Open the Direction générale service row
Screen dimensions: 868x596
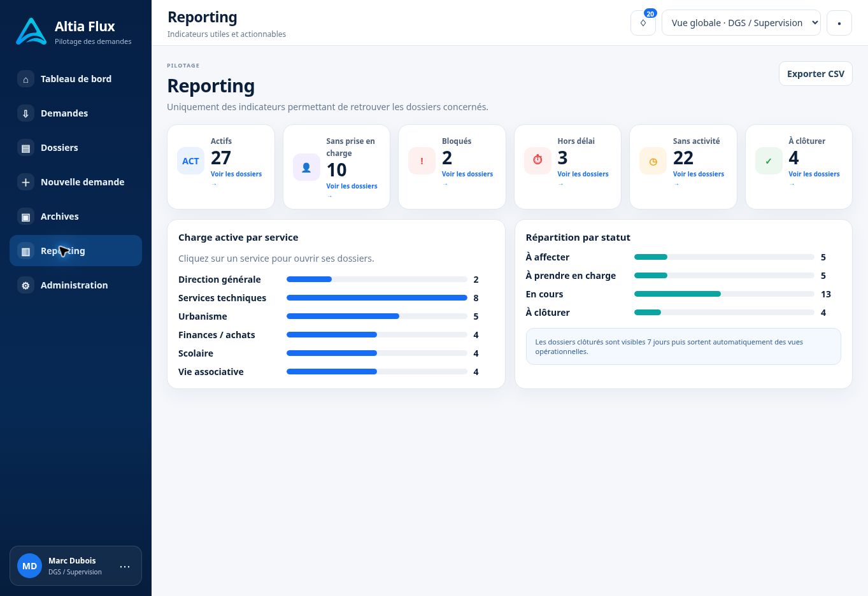(x=336, y=280)
